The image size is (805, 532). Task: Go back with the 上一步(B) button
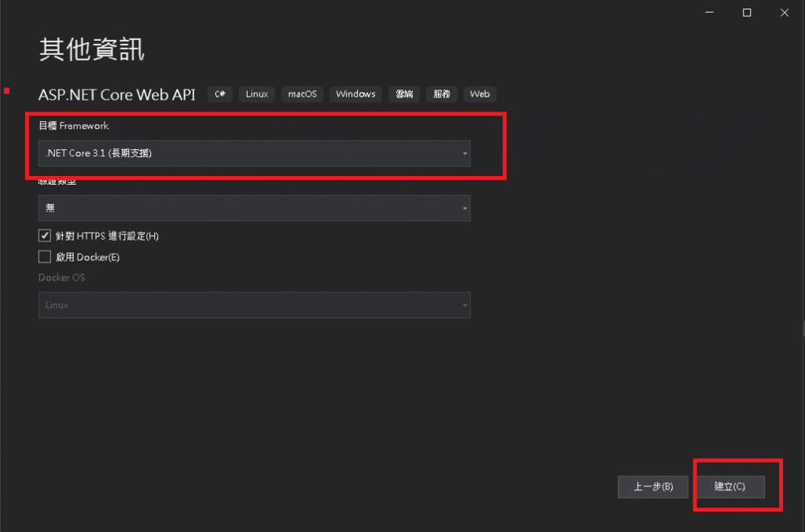pos(653,486)
